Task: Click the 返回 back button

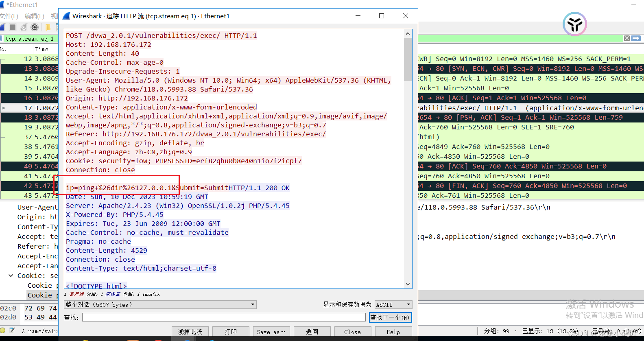Action: [x=312, y=332]
